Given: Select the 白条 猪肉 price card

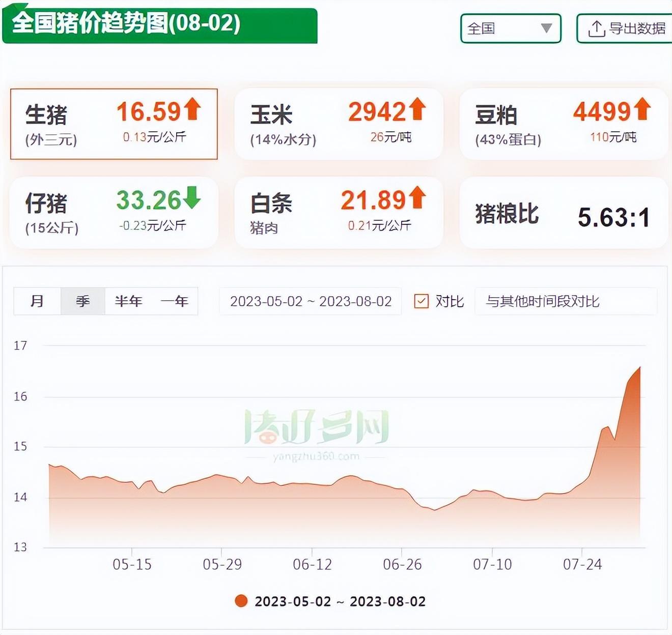Looking at the screenshot, I should coord(339,213).
